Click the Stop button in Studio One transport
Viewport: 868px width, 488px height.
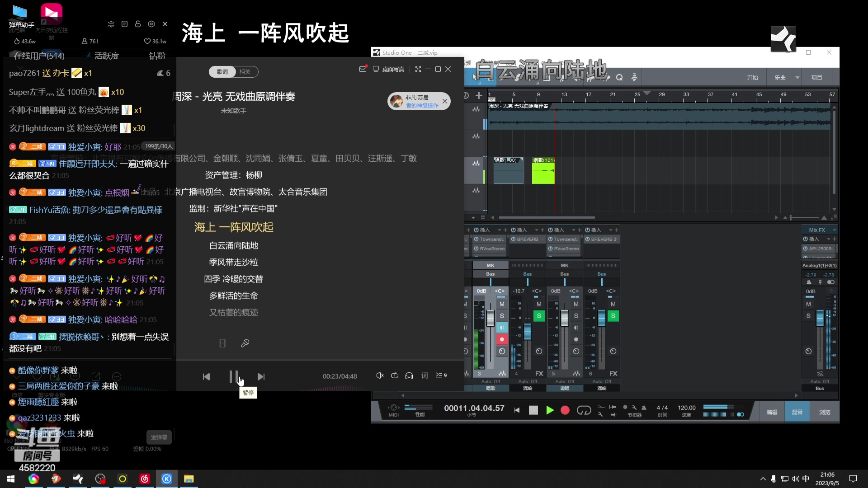533,410
